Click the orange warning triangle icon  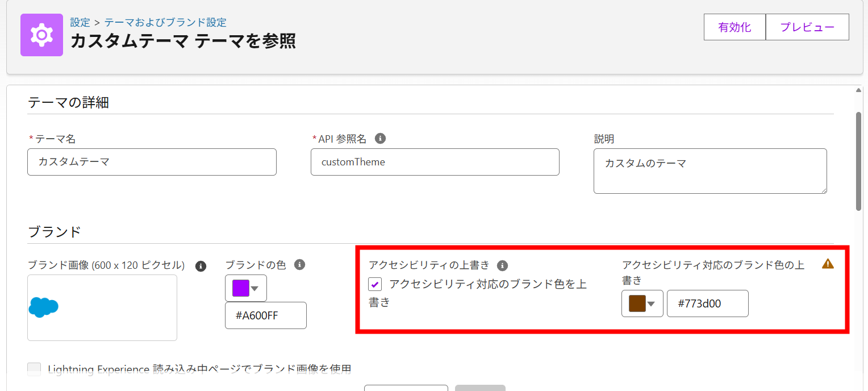[x=828, y=265]
